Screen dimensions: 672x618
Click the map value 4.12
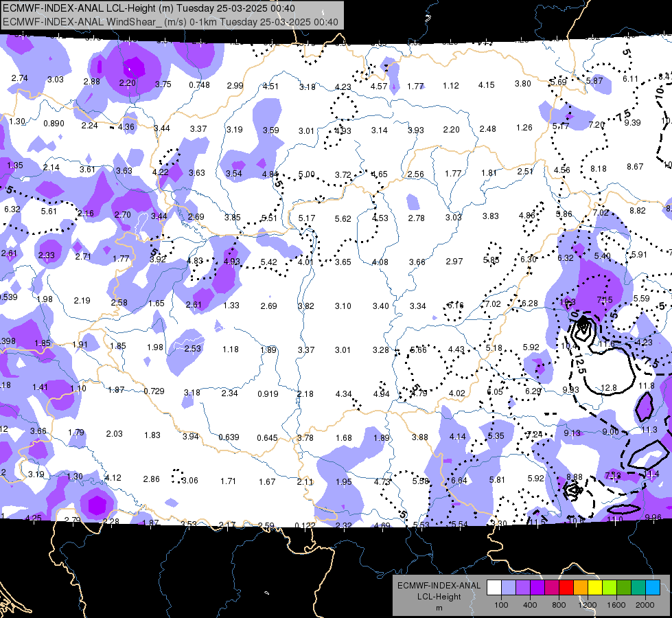pyautogui.click(x=113, y=477)
